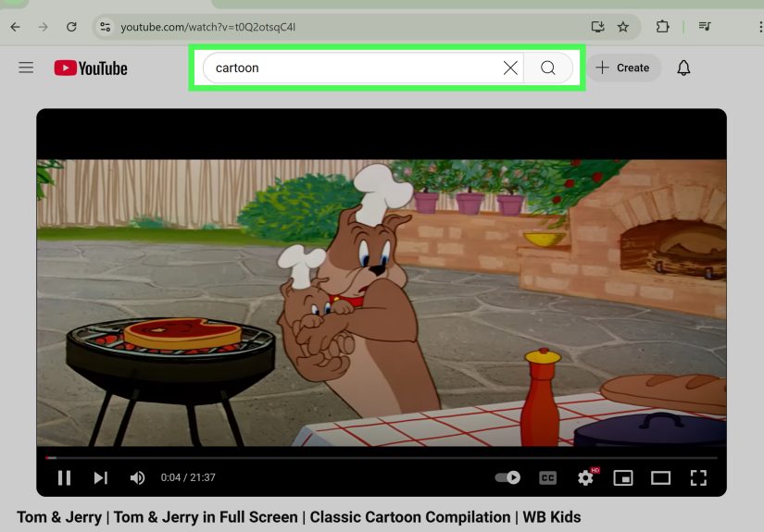The image size is (764, 532).
Task: Bookmark this page with the star icon
Action: click(x=622, y=27)
